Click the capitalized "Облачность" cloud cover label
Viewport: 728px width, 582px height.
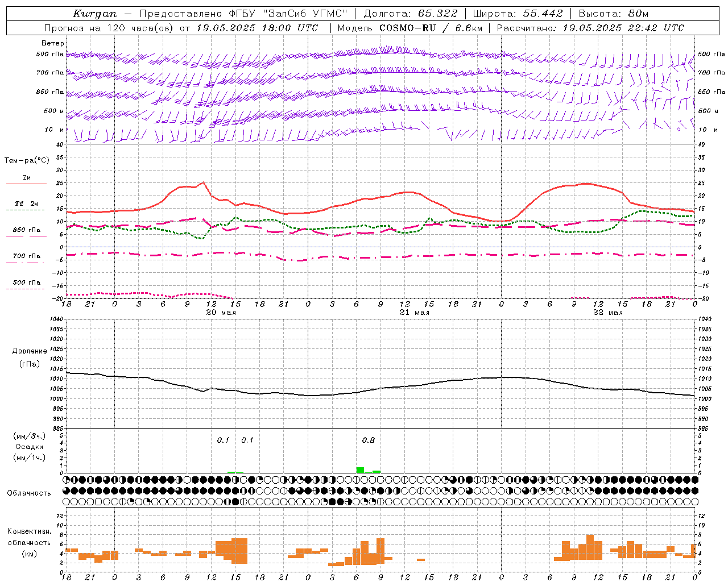tap(29, 493)
